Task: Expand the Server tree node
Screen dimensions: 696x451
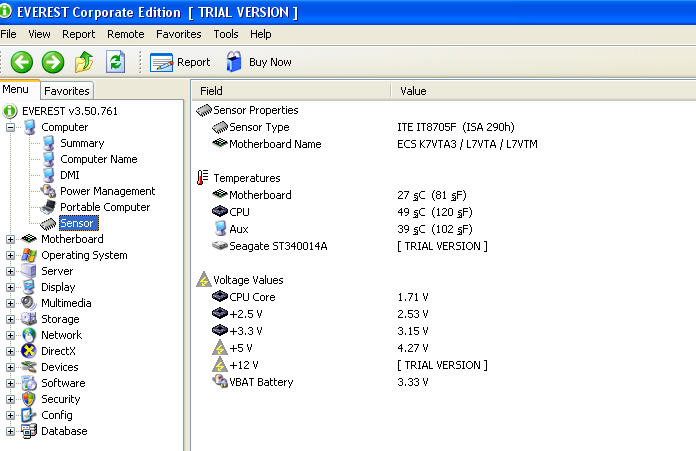Action: coord(10,271)
